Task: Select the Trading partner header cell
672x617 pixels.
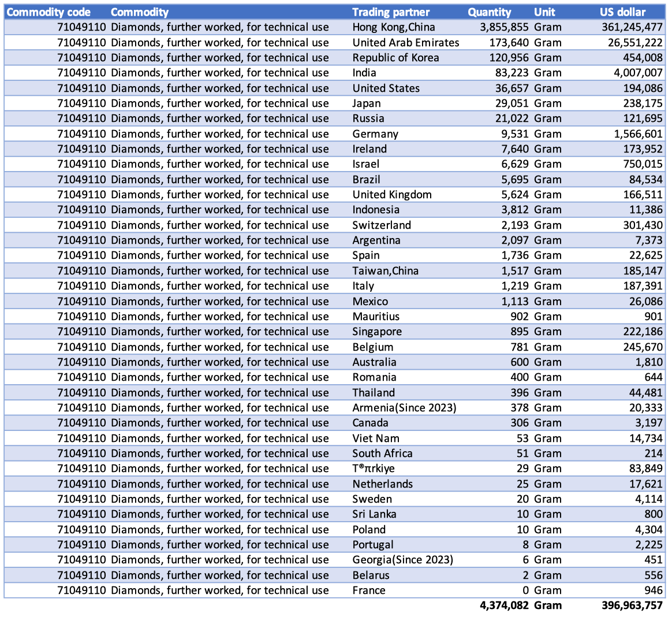Action: 391,12
